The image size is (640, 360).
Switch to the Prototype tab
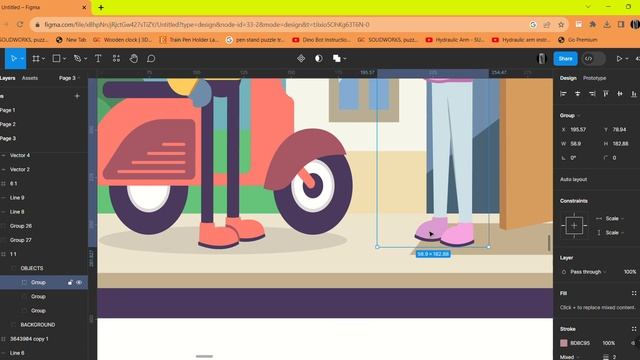[x=594, y=78]
